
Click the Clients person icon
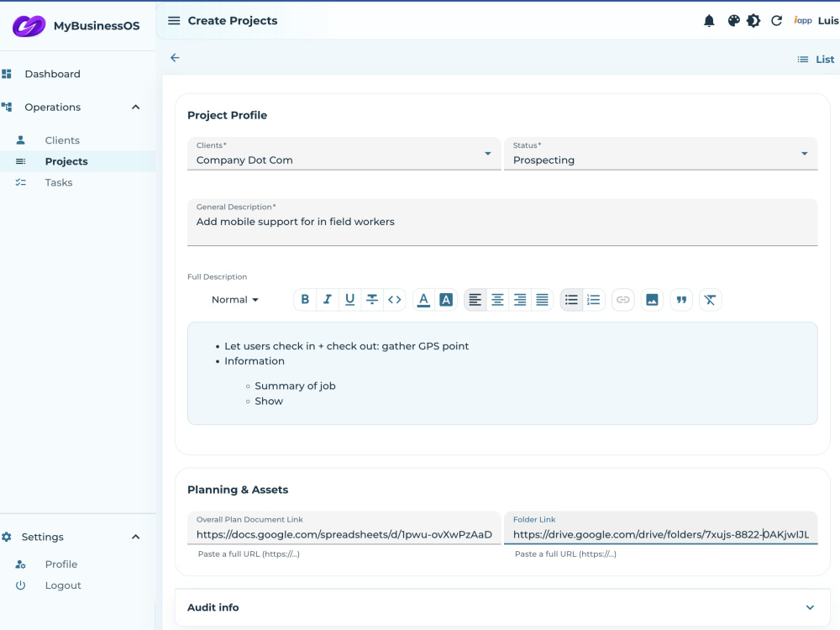[20, 140]
